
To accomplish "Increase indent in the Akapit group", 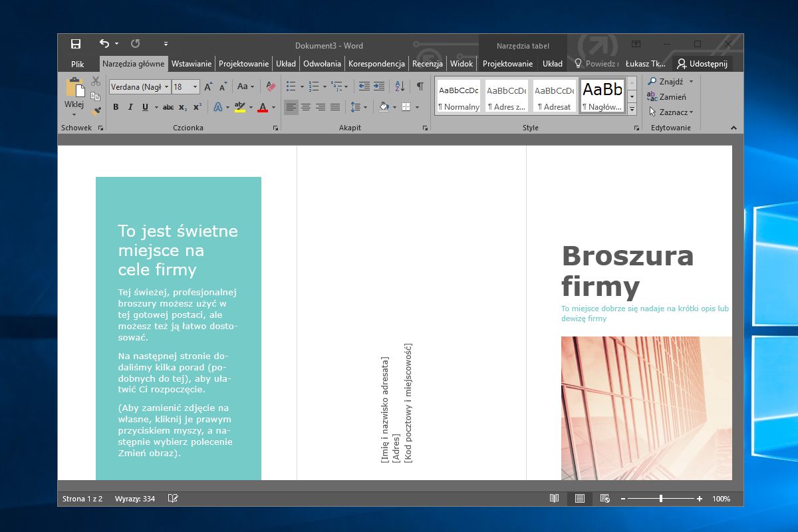I will coord(379,86).
